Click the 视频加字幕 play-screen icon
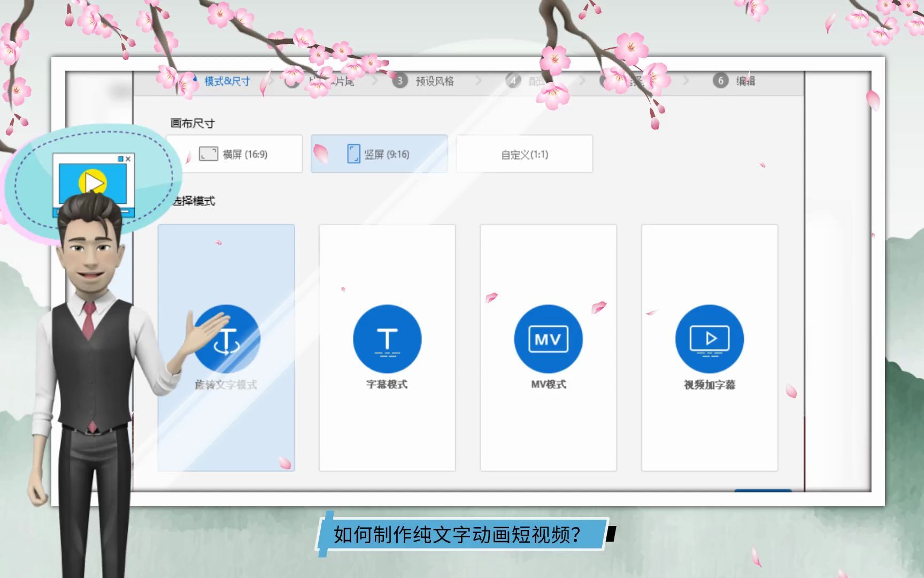The height and width of the screenshot is (578, 924). pos(710,339)
